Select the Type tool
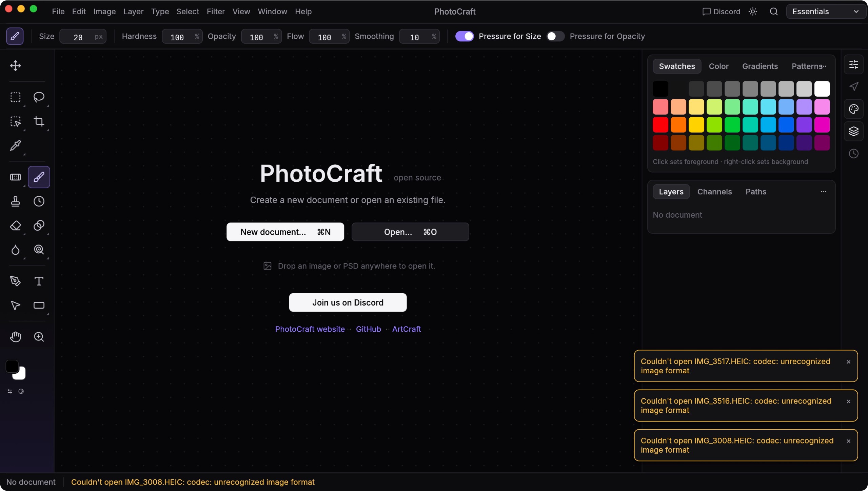This screenshot has width=868, height=491. coord(39,281)
